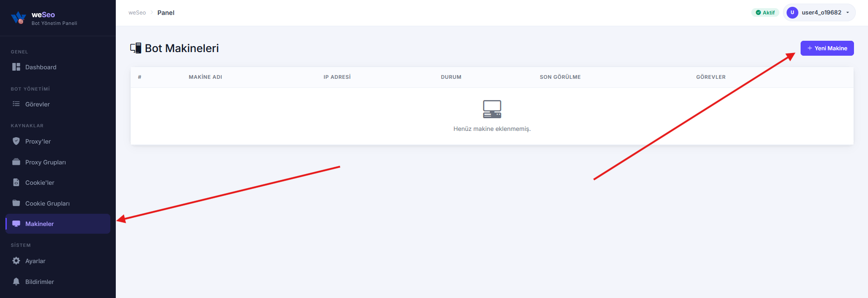Click the # column header

(140, 77)
